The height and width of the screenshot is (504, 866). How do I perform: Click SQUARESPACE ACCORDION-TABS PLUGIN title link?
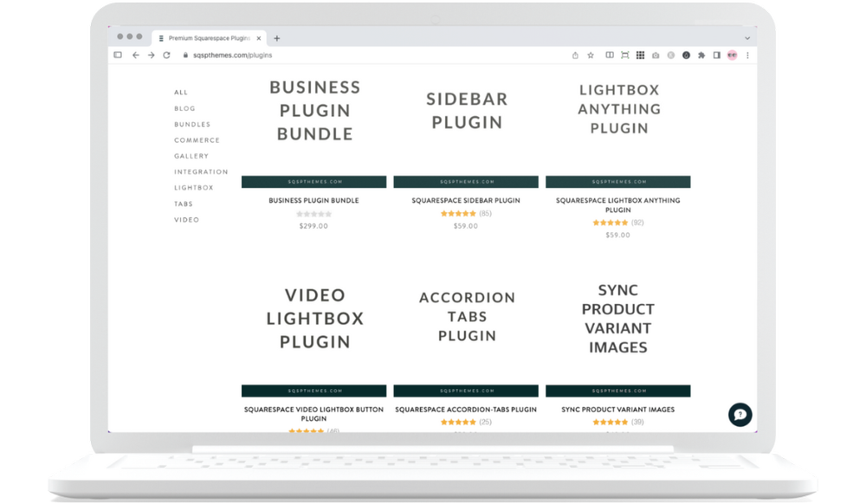click(466, 410)
